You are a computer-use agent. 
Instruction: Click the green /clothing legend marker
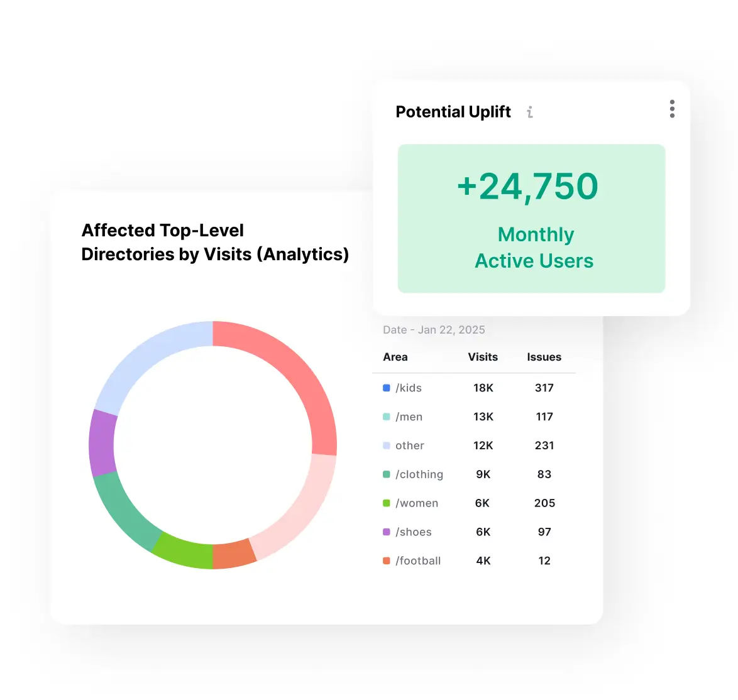click(387, 474)
